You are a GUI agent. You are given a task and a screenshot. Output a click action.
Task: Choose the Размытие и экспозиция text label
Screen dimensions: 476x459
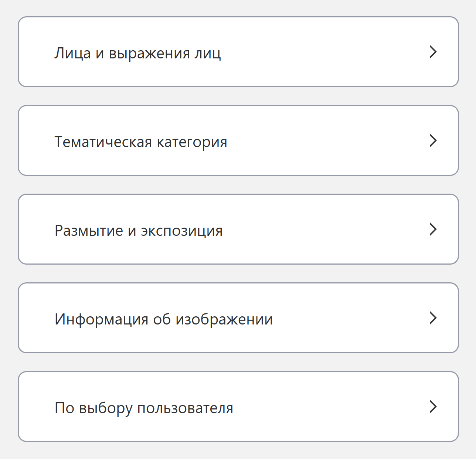[x=139, y=231]
